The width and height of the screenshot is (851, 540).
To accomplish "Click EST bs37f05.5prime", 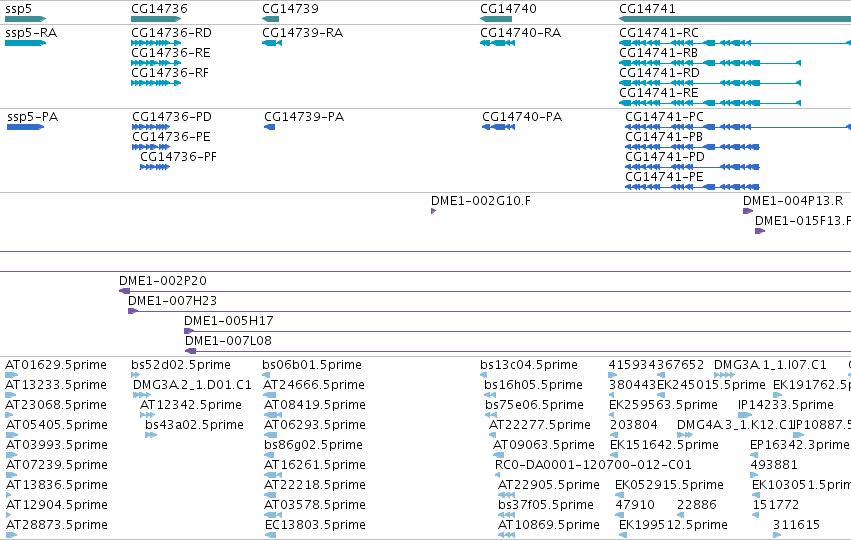I will 546,505.
